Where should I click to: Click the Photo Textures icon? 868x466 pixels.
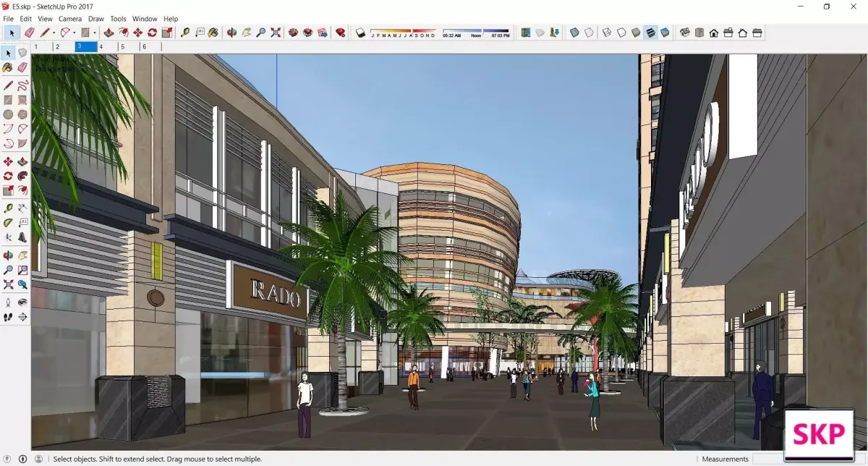553,33
